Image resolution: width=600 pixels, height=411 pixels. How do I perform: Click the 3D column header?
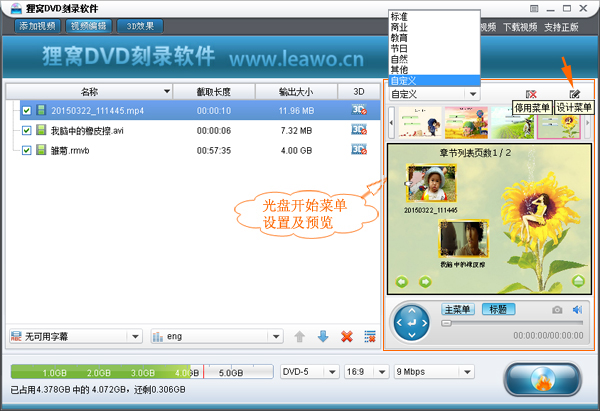pyautogui.click(x=359, y=92)
